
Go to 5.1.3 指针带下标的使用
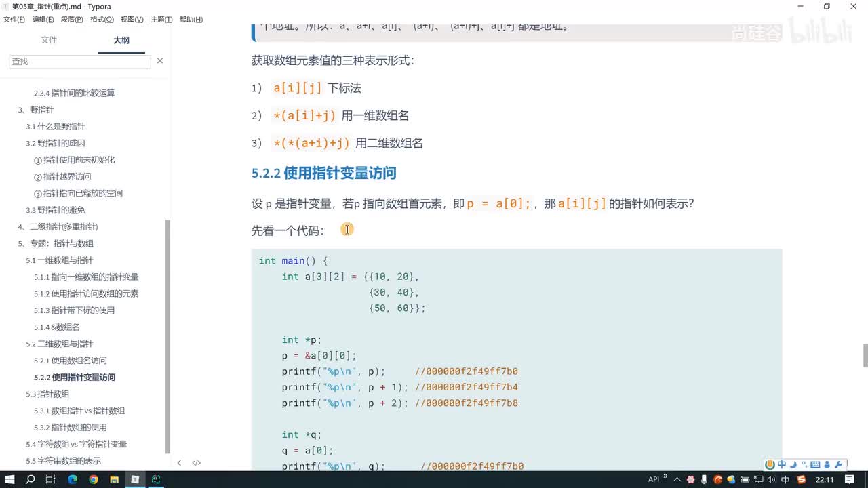[75, 310]
